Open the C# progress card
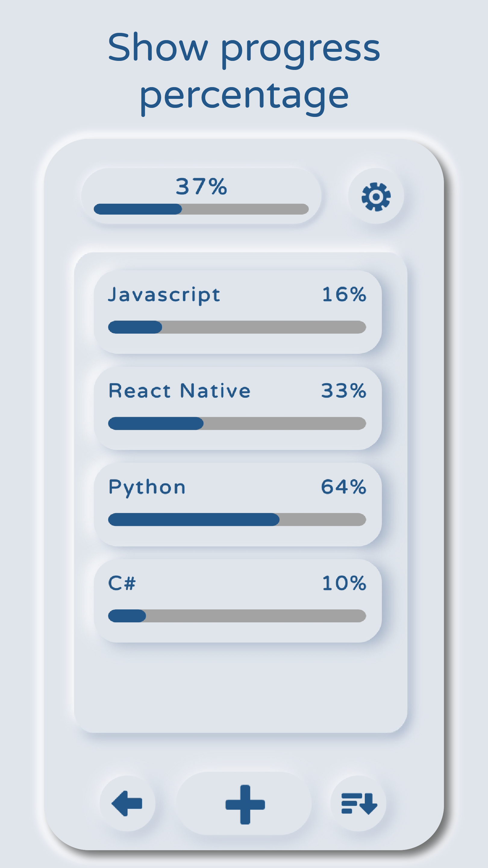Viewport: 488px width, 868px height. (x=237, y=600)
